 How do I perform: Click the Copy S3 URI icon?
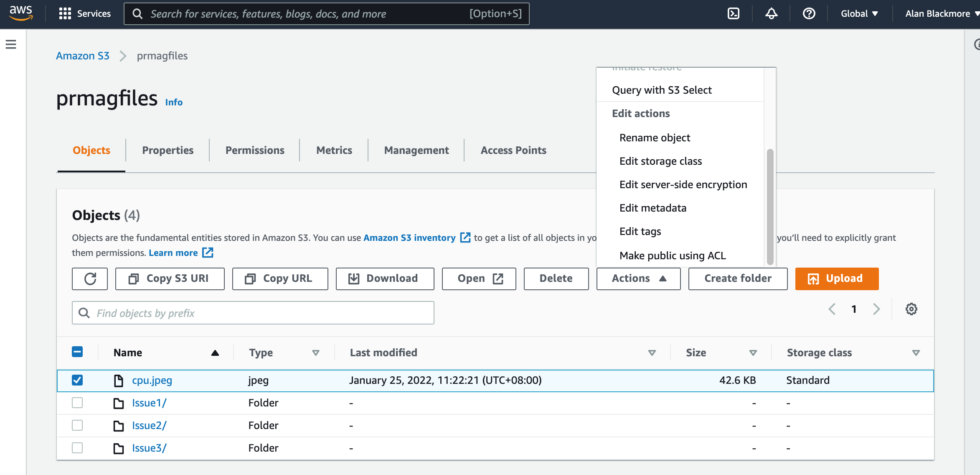coord(134,278)
